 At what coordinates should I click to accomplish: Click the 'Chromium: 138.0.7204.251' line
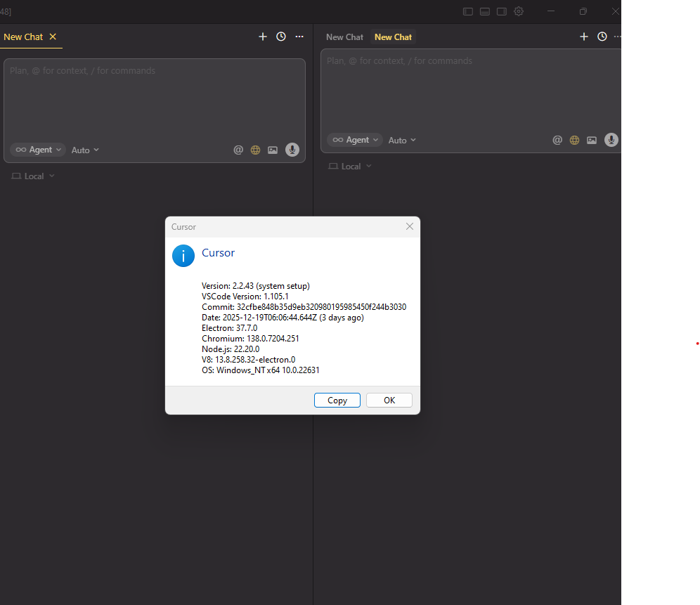[x=250, y=339]
